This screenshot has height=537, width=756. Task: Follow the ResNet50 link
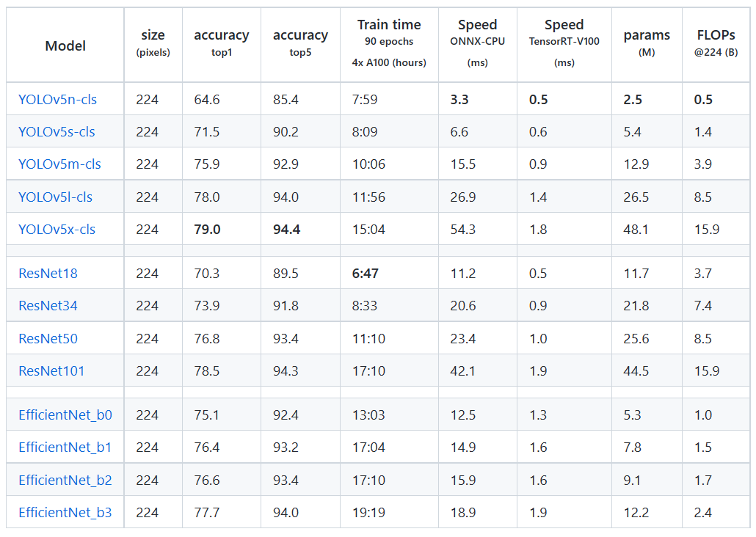pyautogui.click(x=48, y=338)
